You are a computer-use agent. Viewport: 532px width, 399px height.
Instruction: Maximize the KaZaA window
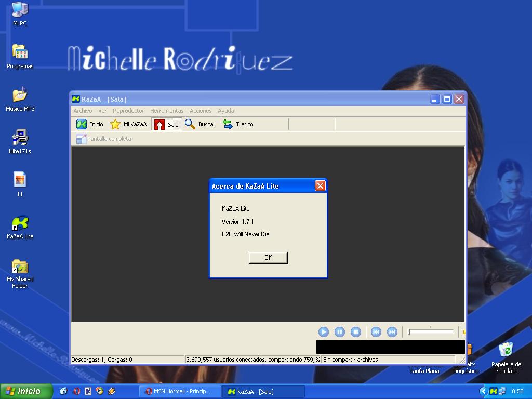coord(447,99)
